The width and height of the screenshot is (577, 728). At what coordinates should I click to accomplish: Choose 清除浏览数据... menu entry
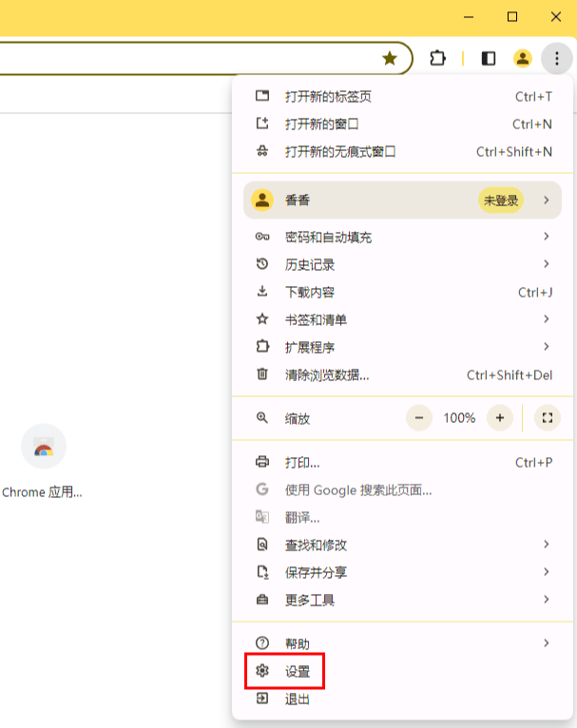click(x=402, y=374)
